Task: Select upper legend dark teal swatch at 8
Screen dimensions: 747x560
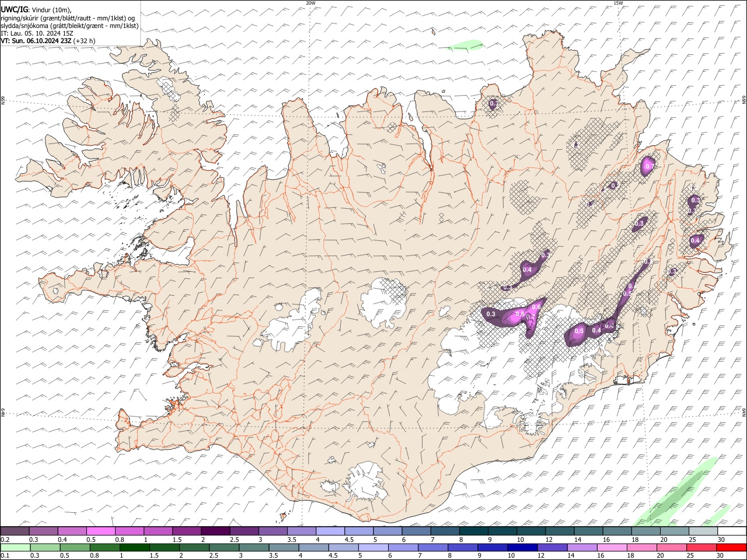Action: (474, 531)
